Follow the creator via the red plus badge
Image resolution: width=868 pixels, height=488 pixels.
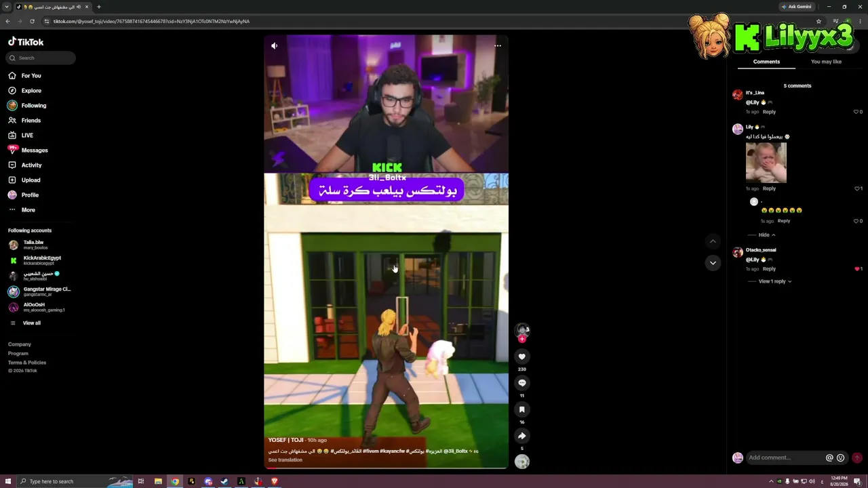point(521,339)
